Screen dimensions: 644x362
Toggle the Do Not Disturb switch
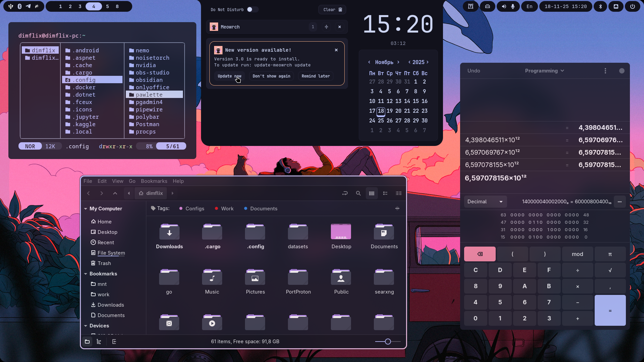[252, 9]
